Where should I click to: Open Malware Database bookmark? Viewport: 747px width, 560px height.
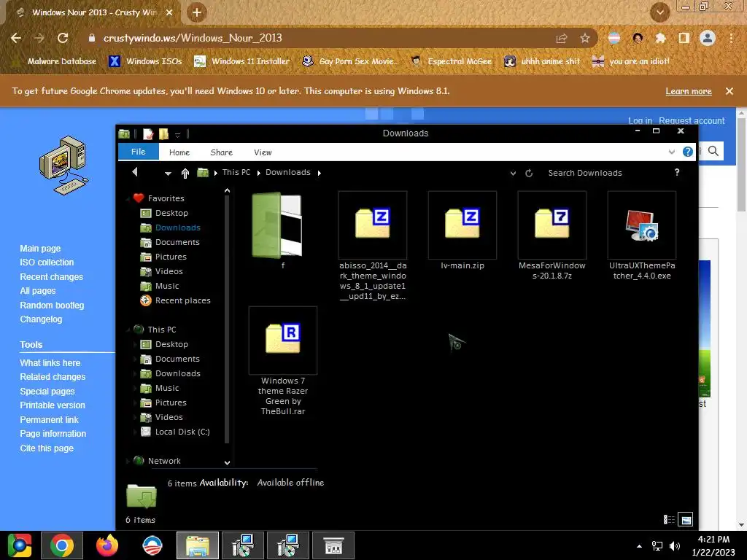click(55, 61)
